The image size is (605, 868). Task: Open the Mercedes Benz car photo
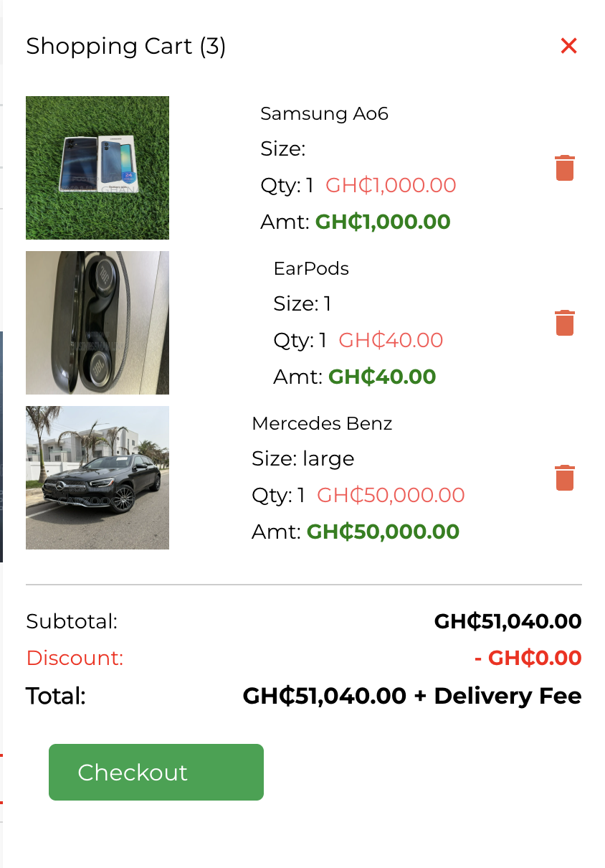point(97,478)
